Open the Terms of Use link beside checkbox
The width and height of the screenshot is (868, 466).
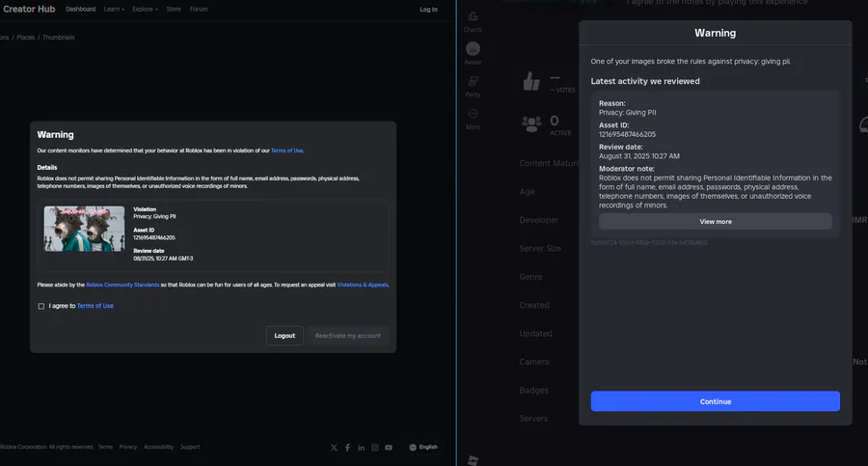(x=95, y=306)
